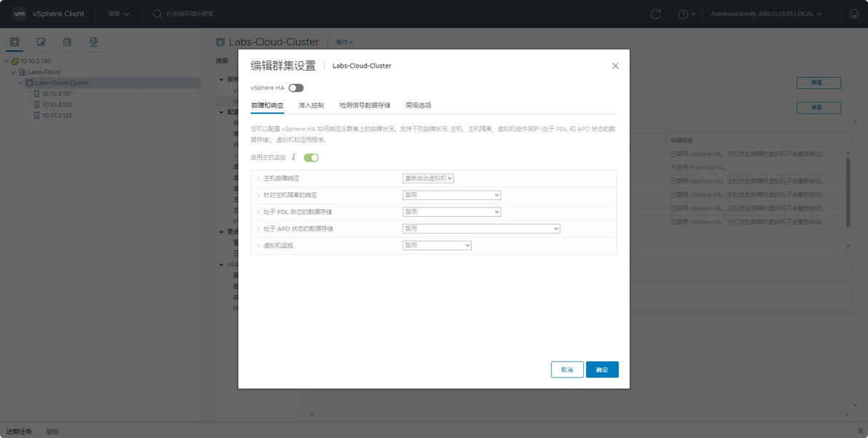Click the 详细信息 column header

tap(682, 140)
